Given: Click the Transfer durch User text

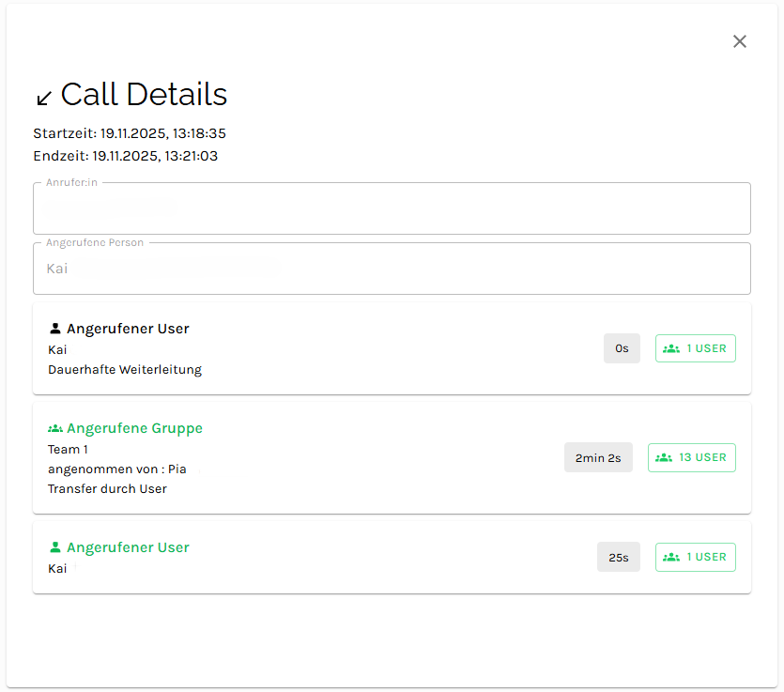Looking at the screenshot, I should (x=107, y=488).
